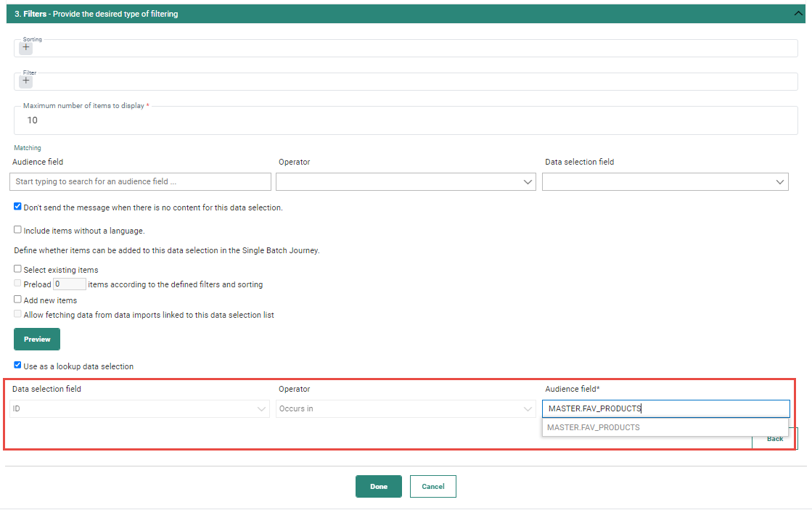Uncheck Don't send the message checkbox
The image size is (812, 510).
point(18,207)
